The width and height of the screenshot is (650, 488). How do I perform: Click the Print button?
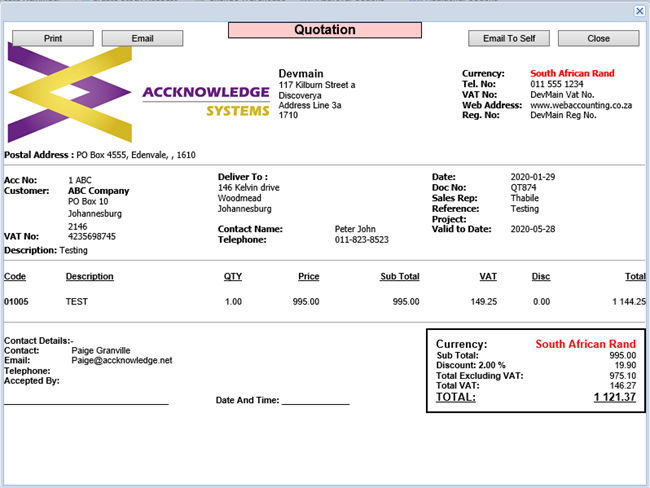click(53, 39)
